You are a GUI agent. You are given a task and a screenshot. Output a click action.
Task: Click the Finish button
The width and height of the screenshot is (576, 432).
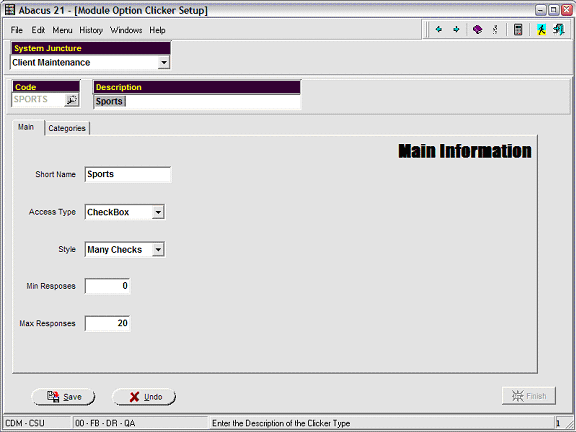[529, 396]
